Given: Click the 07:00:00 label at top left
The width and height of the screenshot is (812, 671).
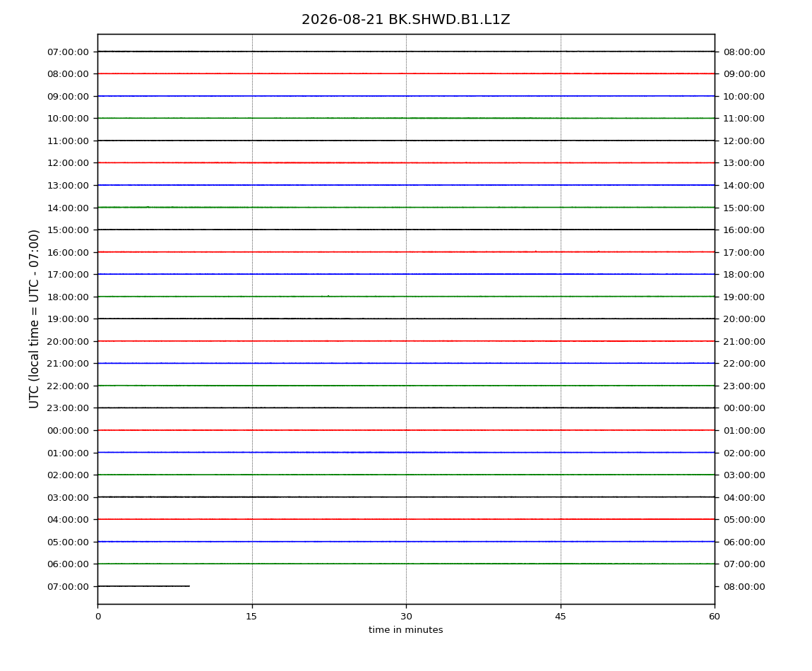Looking at the screenshot, I should coord(68,52).
